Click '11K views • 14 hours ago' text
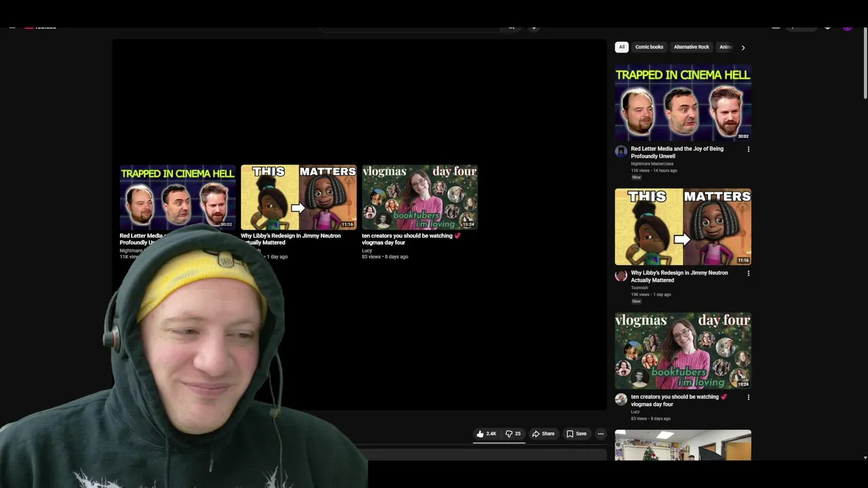The width and height of the screenshot is (868, 488). point(654,170)
